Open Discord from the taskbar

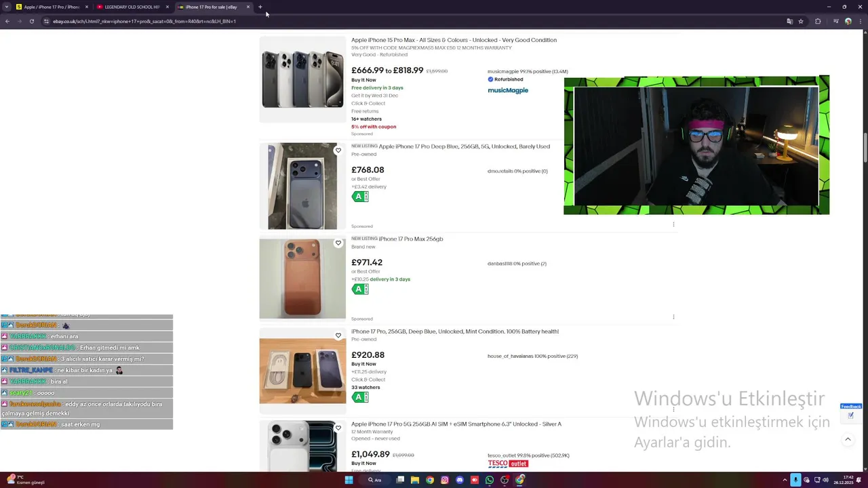(x=460, y=480)
